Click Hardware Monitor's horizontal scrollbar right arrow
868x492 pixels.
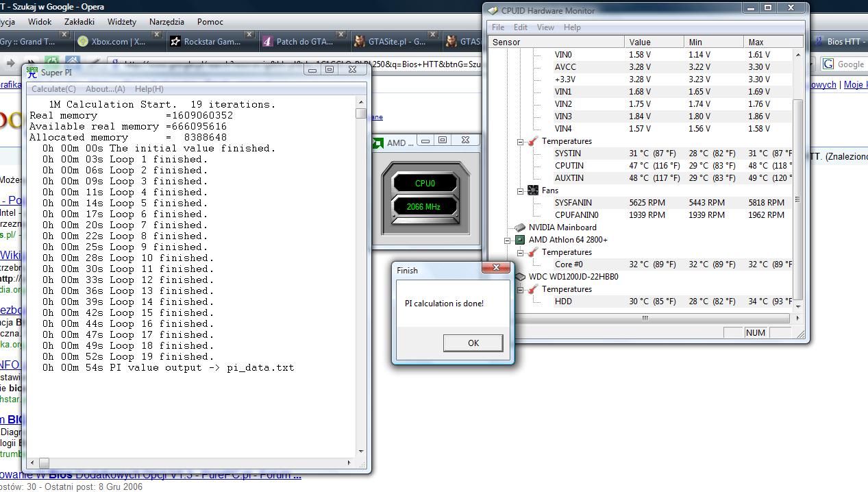click(x=797, y=318)
